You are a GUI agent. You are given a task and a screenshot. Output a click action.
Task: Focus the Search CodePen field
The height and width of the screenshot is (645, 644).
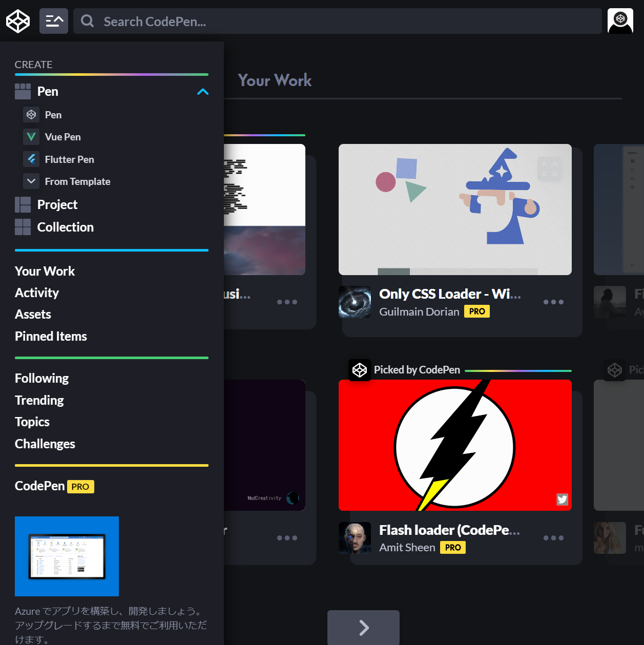point(337,21)
